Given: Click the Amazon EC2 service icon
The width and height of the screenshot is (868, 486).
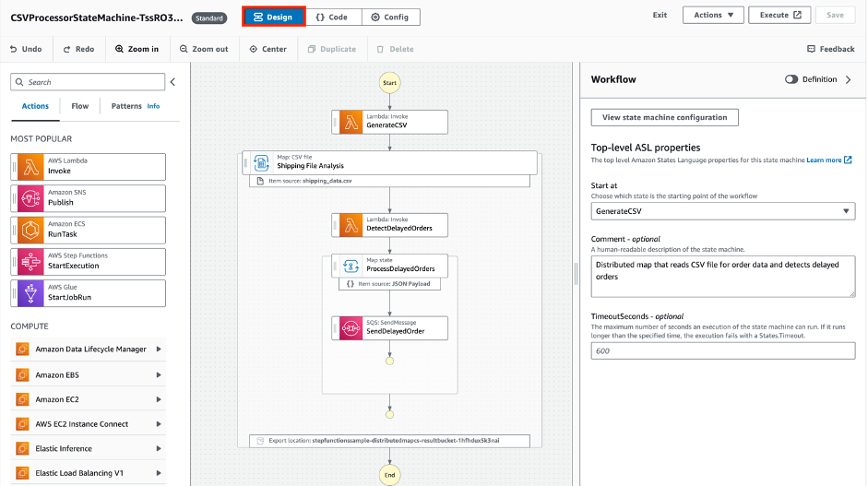Looking at the screenshot, I should click(22, 399).
